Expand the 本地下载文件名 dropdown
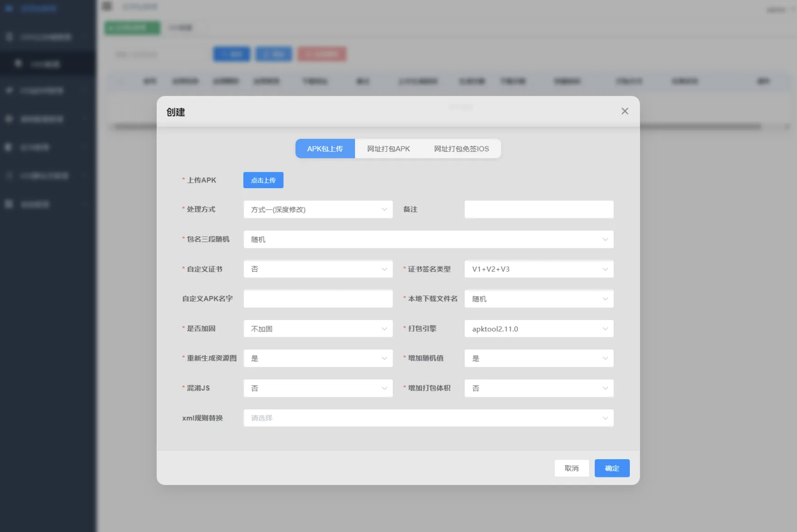797x532 pixels. [539, 299]
